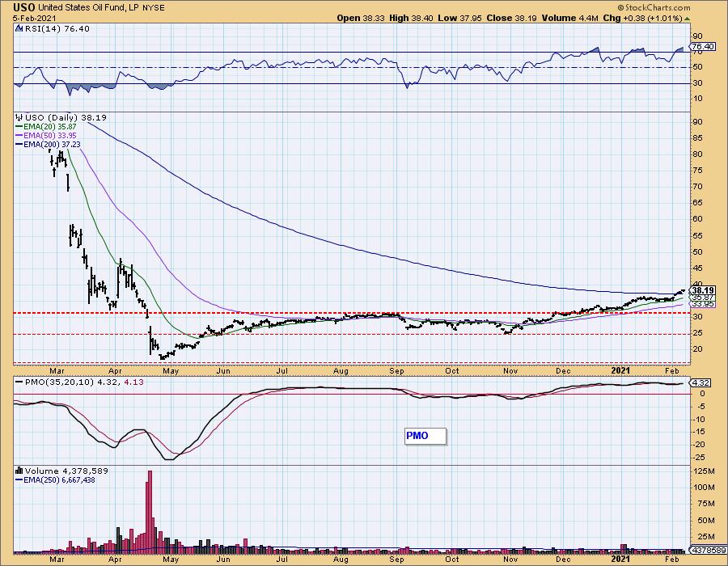Click the Volume 4.4M header value
The image size is (728, 566).
[570, 19]
